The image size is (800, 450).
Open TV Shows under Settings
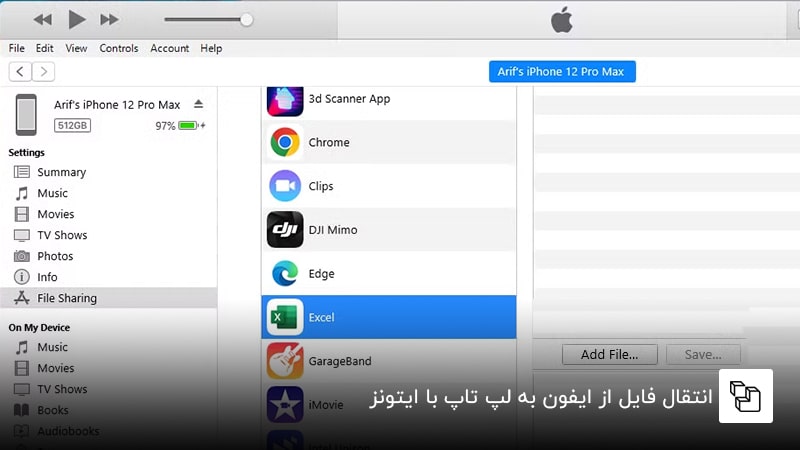point(62,235)
